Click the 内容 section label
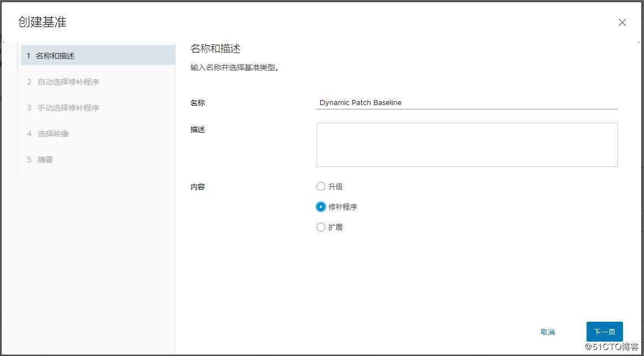This screenshot has height=356, width=644. coord(197,186)
